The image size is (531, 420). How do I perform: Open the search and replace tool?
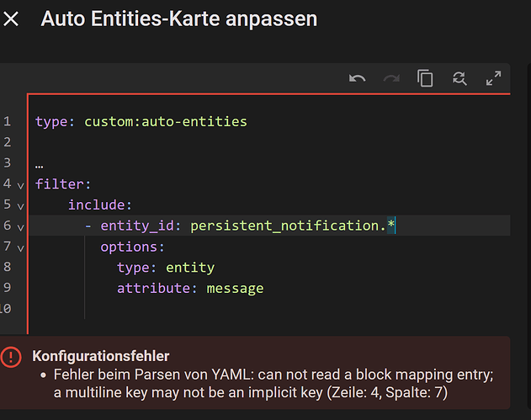point(459,78)
